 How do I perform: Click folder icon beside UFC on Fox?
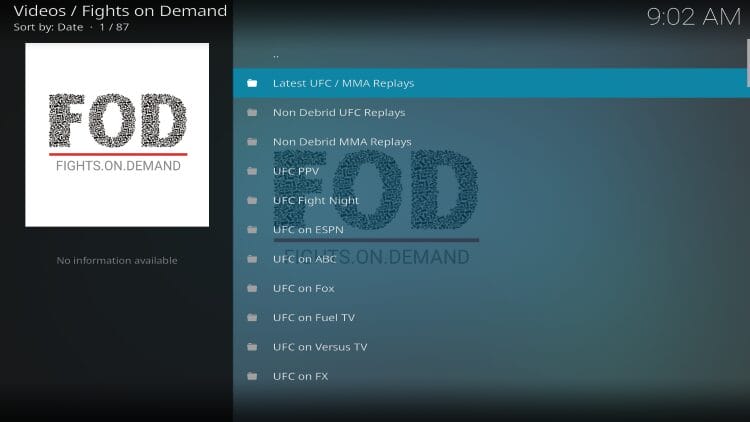click(x=252, y=288)
